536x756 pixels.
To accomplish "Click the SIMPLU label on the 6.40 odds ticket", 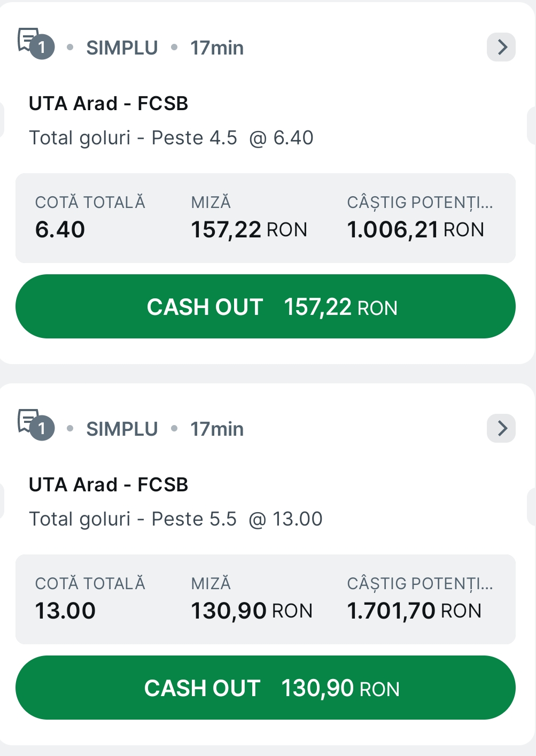I will (x=122, y=48).
